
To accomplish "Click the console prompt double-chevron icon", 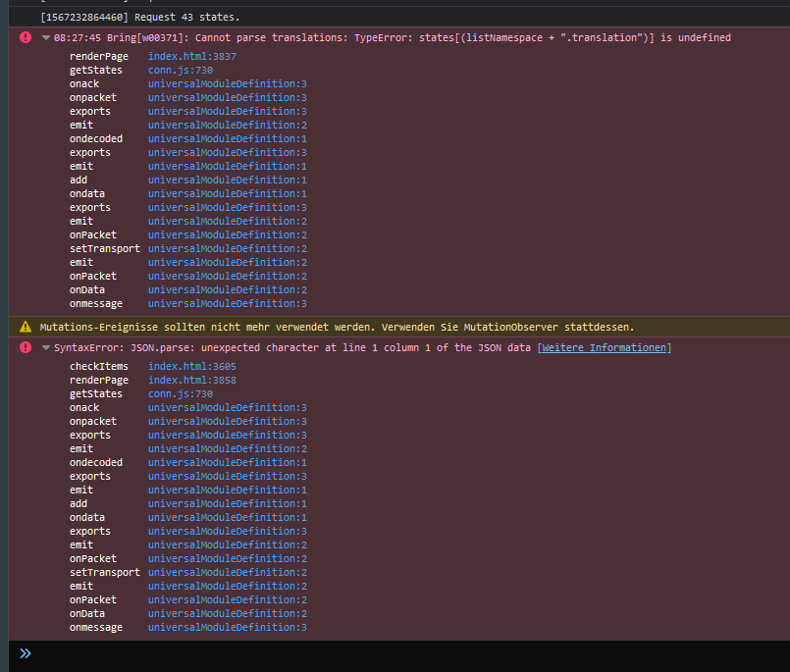I will coord(26,653).
